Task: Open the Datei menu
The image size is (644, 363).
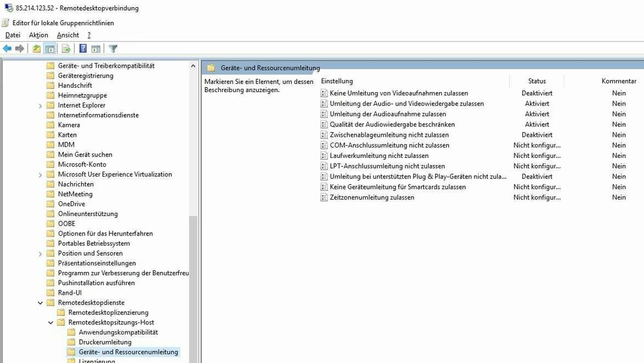Action: pyautogui.click(x=13, y=35)
